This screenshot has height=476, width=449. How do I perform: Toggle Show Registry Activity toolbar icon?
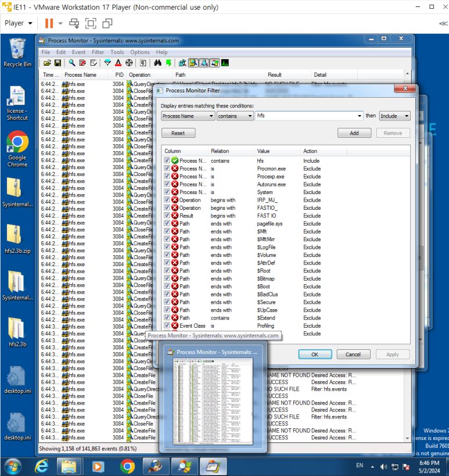coord(182,63)
